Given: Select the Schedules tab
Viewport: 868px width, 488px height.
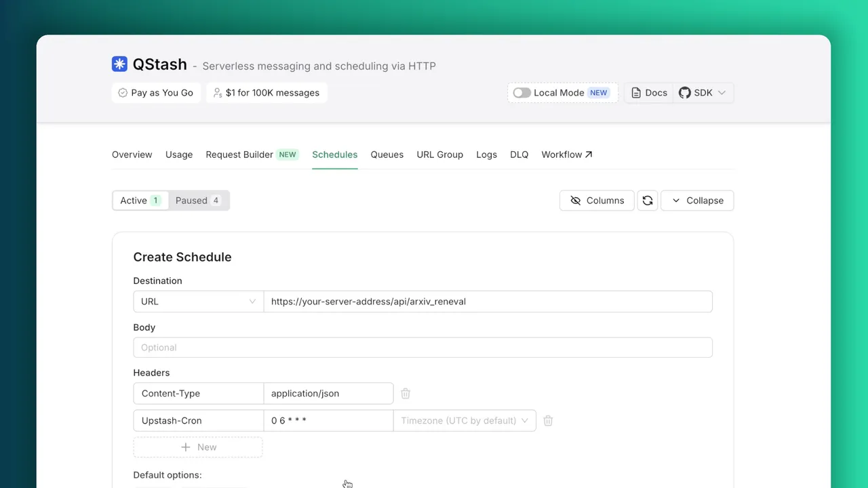Looking at the screenshot, I should tap(335, 155).
